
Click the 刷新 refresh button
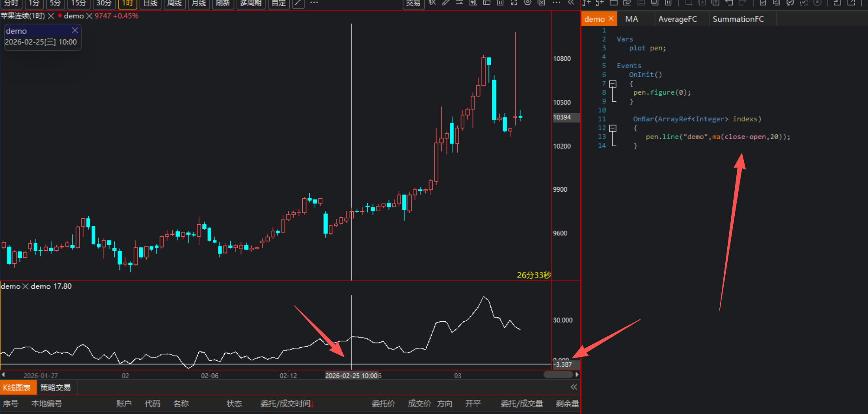click(x=223, y=3)
